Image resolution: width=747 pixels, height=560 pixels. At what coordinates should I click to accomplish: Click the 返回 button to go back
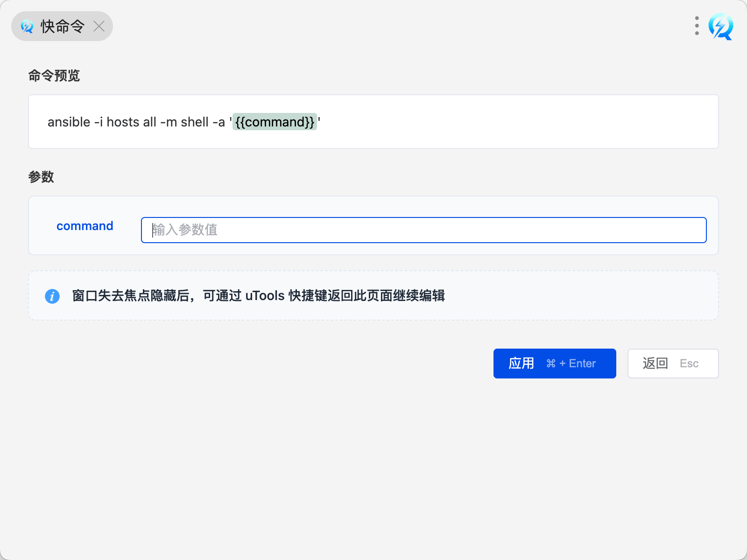coord(655,364)
